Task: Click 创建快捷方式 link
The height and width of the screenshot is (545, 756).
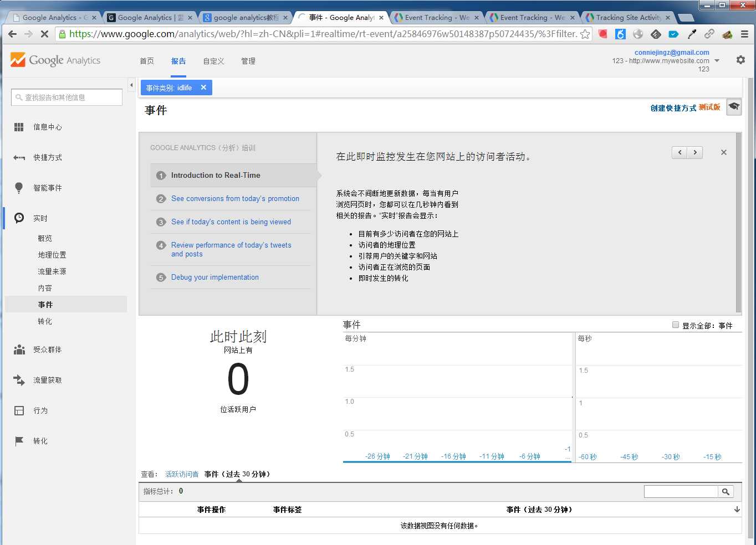Action: (x=673, y=108)
